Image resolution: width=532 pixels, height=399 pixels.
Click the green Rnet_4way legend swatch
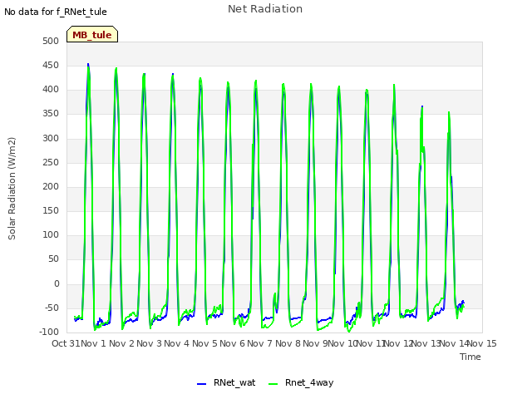click(x=273, y=384)
